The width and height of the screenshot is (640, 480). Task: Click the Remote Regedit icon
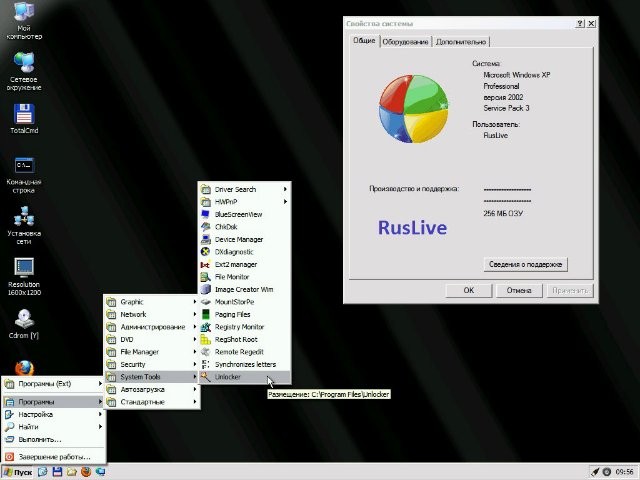pos(206,352)
